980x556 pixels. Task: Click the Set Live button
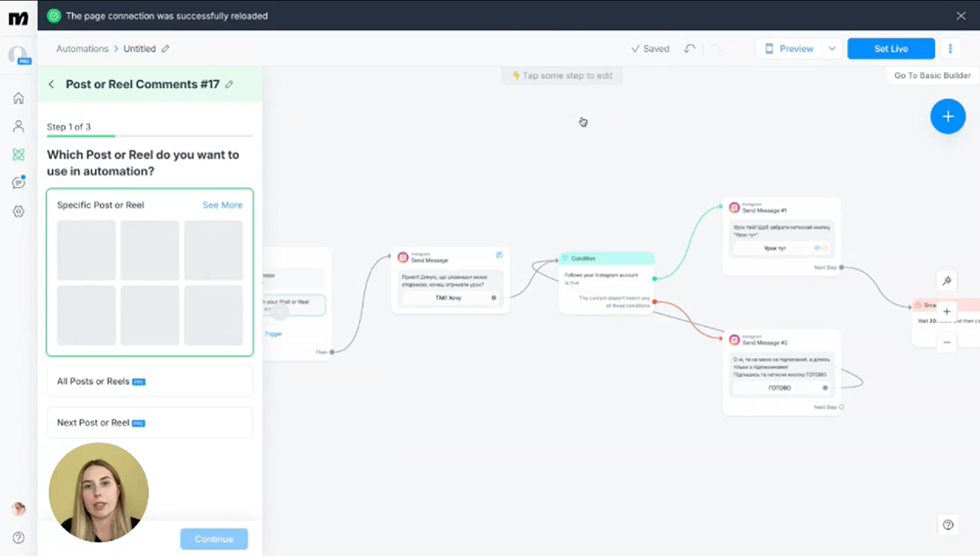tap(890, 49)
